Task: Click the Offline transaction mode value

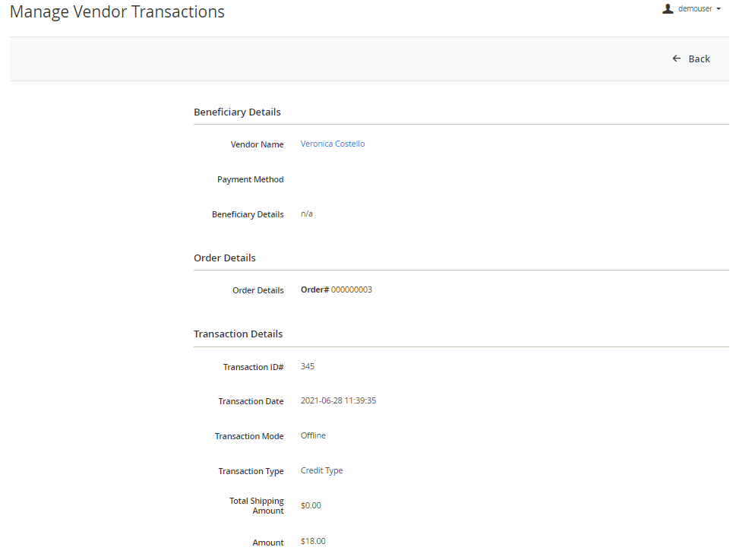Action: click(313, 435)
